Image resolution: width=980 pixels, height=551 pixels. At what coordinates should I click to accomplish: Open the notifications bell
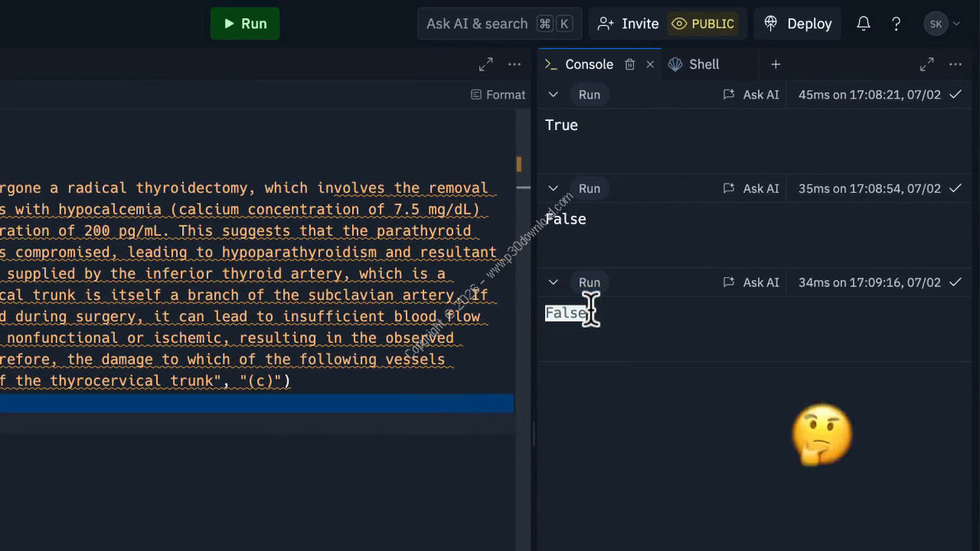(863, 24)
